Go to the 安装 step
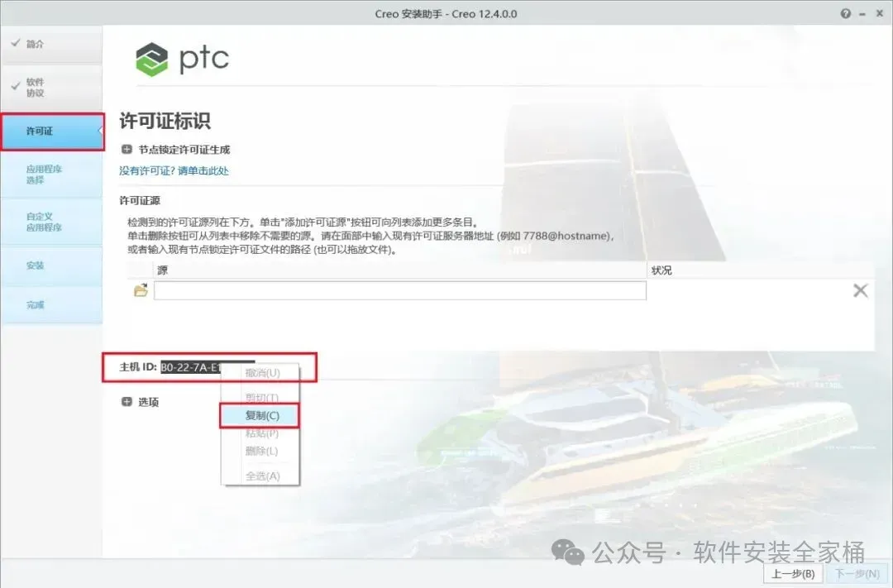This screenshot has width=893, height=588. pos(51,265)
